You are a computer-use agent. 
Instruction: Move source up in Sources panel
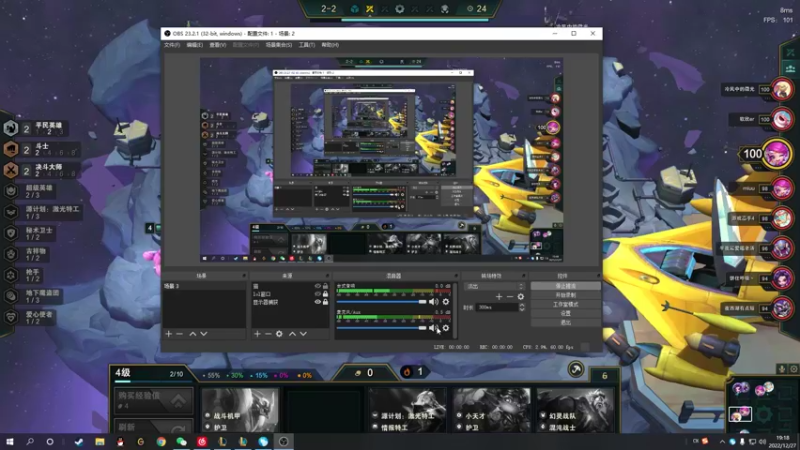[292, 334]
